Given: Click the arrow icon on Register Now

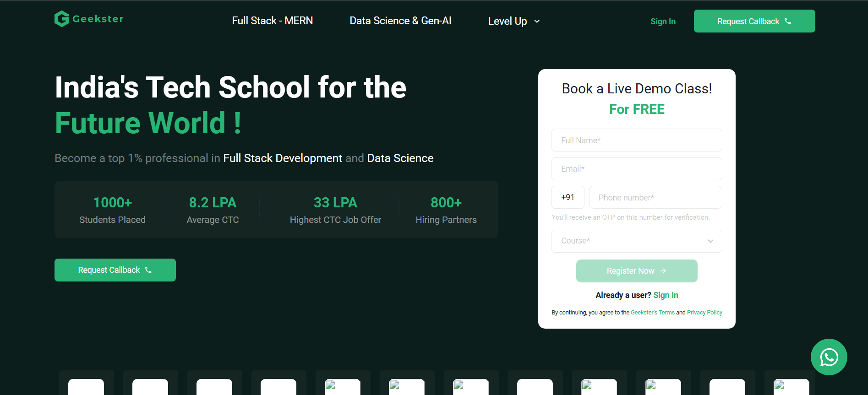Looking at the screenshot, I should point(663,271).
